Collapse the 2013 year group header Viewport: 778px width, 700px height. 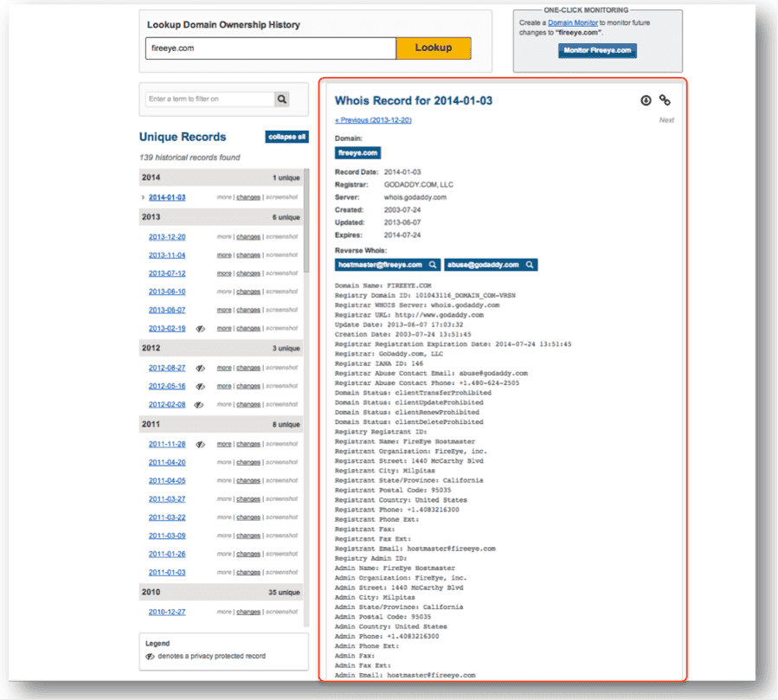[x=221, y=217]
